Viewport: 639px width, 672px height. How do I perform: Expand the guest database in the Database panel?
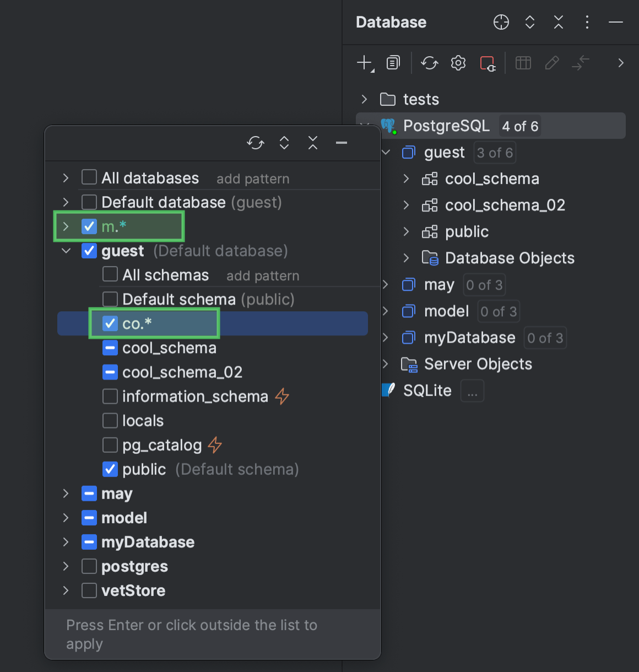[x=385, y=153]
